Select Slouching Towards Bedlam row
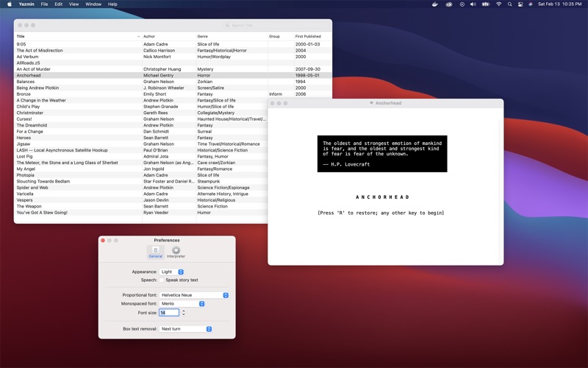Image resolution: width=588 pixels, height=368 pixels. (141, 181)
